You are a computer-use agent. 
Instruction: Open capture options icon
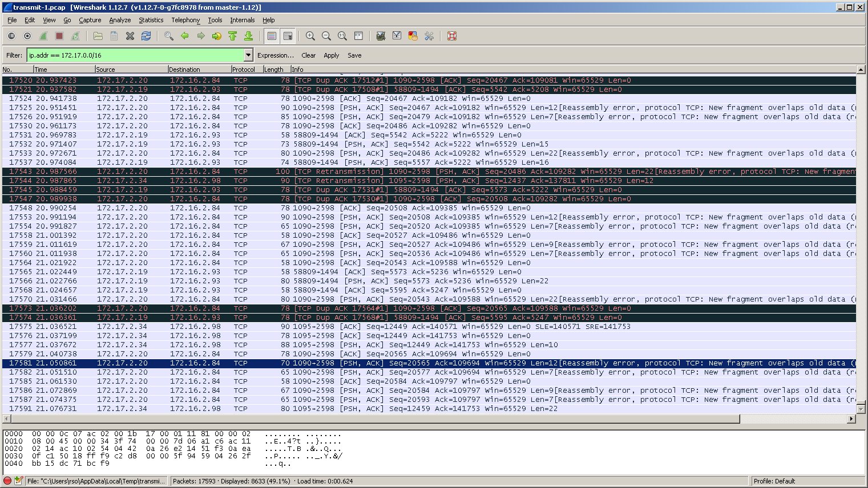tap(27, 36)
